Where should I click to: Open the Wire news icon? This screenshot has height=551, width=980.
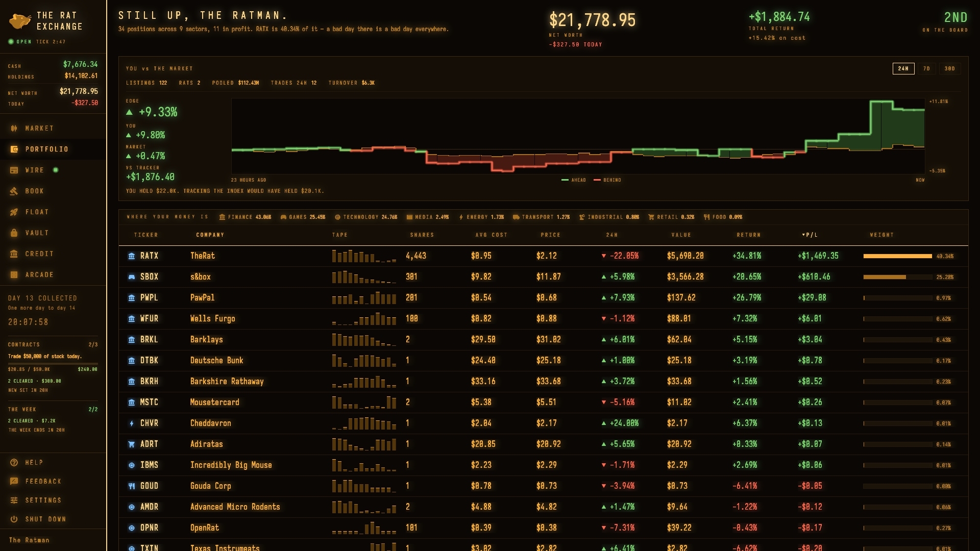pyautogui.click(x=14, y=170)
